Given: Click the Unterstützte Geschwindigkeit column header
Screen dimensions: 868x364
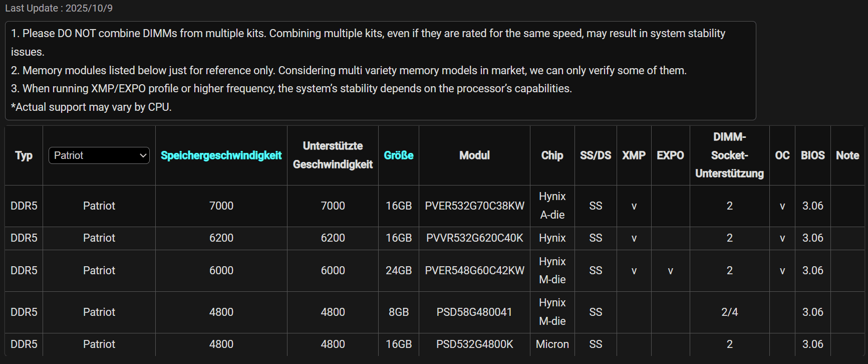Looking at the screenshot, I should pos(333,155).
